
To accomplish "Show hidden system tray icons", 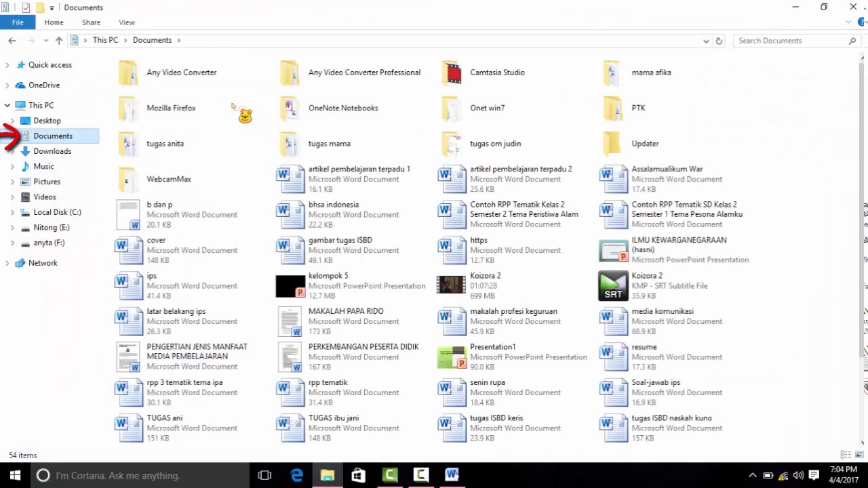I will pos(752,475).
